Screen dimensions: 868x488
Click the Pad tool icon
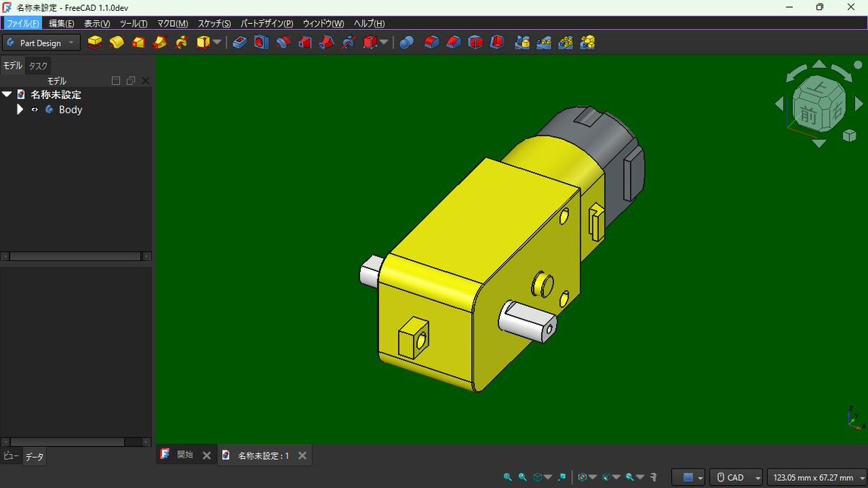[95, 43]
